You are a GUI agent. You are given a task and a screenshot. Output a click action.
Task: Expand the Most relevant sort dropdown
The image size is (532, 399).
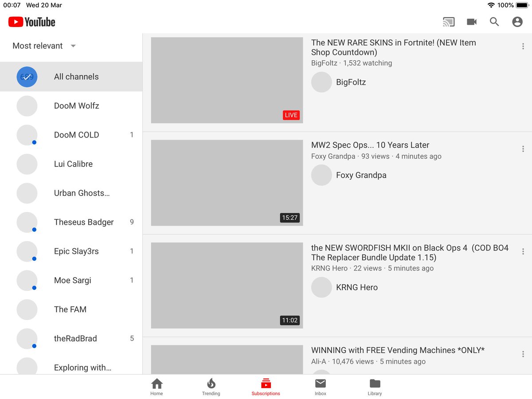(x=44, y=46)
